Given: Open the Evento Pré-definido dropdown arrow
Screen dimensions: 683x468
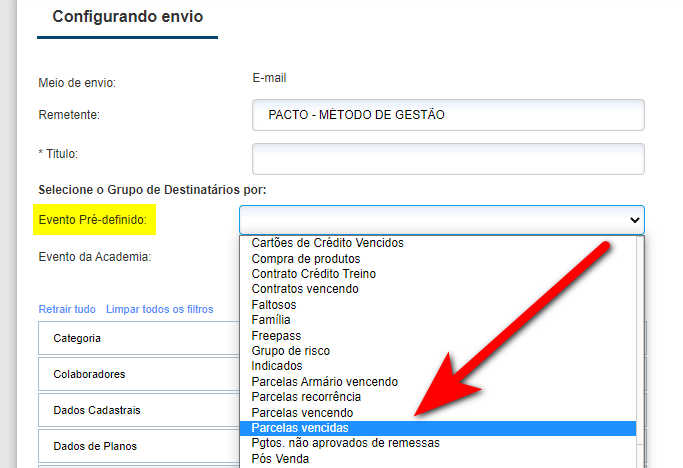Looking at the screenshot, I should coord(633,220).
